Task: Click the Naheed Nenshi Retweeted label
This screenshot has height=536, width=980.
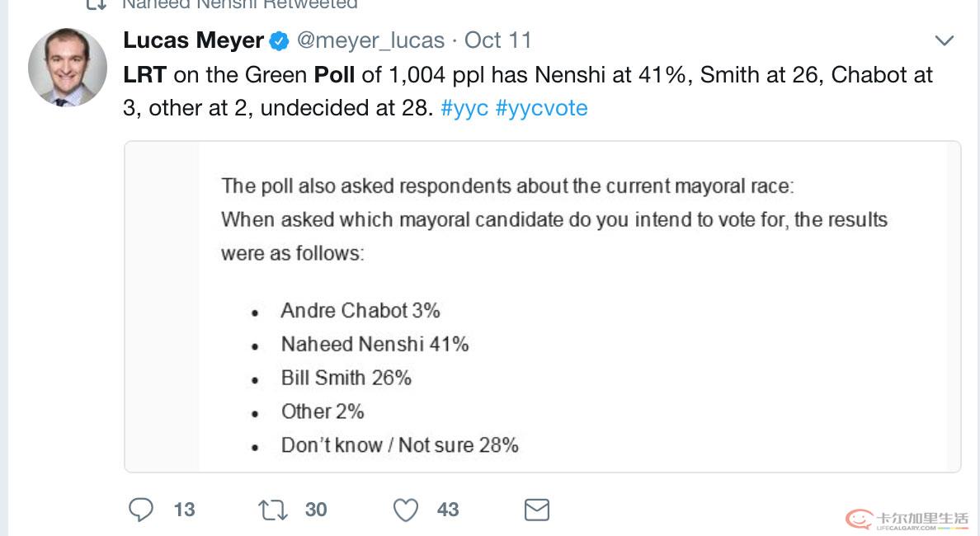Action: [x=239, y=4]
